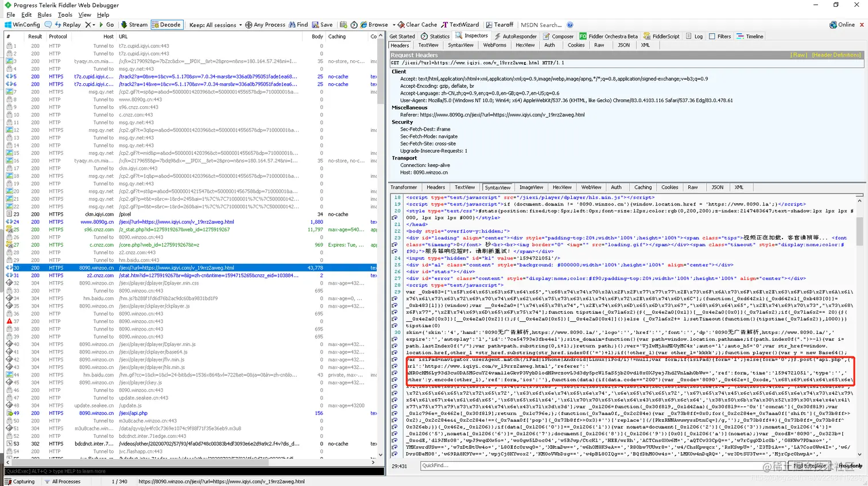Click the Any Process target icon

[x=249, y=25]
